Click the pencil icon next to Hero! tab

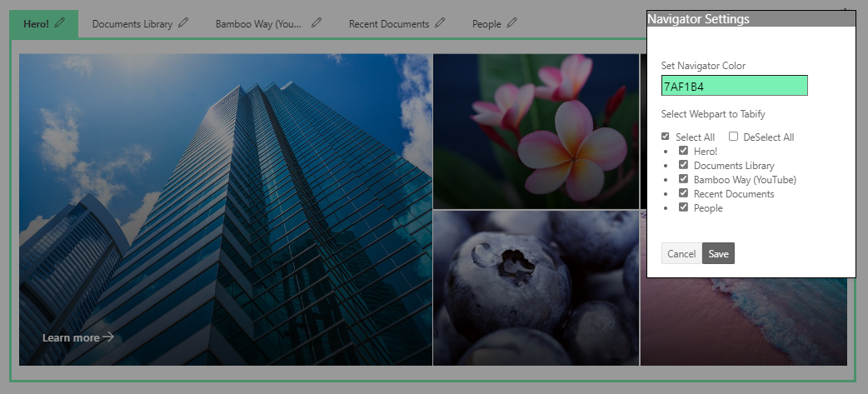pos(59,23)
